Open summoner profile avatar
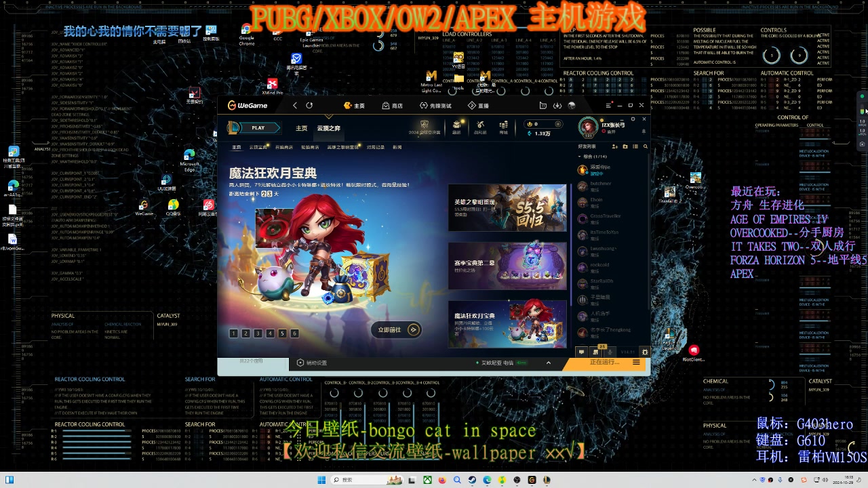 [588, 127]
